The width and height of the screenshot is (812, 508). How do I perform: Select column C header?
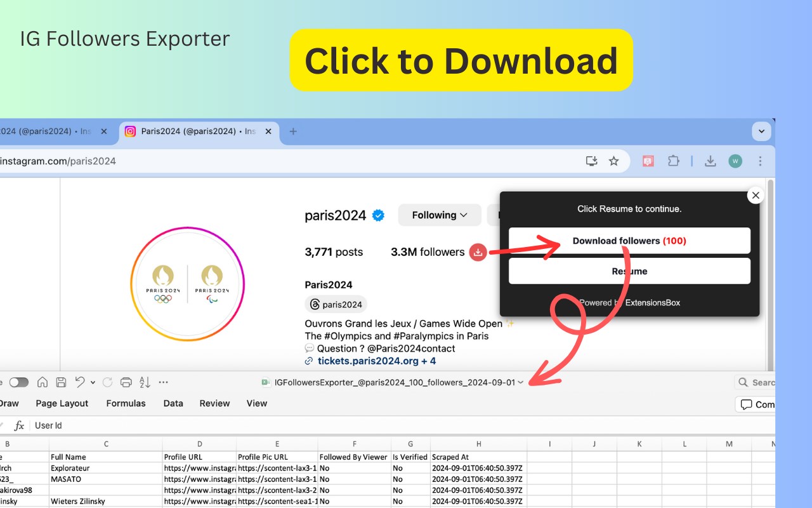[x=106, y=444]
